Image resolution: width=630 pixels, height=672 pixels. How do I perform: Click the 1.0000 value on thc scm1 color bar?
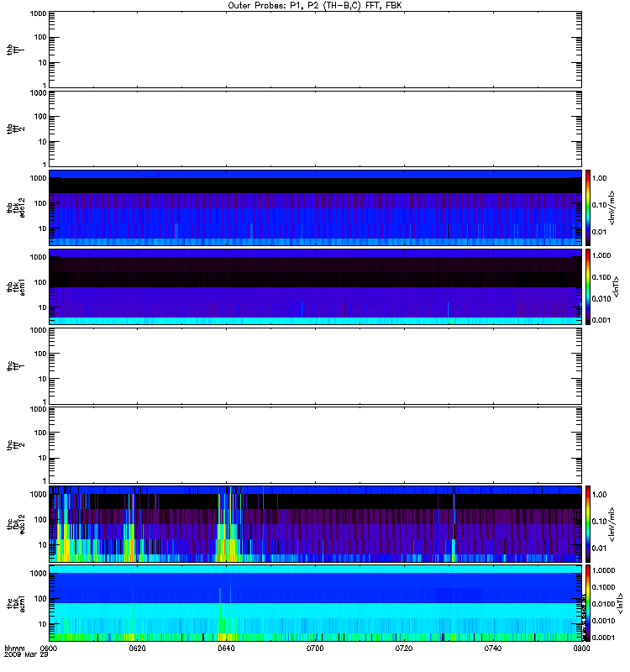[603, 570]
